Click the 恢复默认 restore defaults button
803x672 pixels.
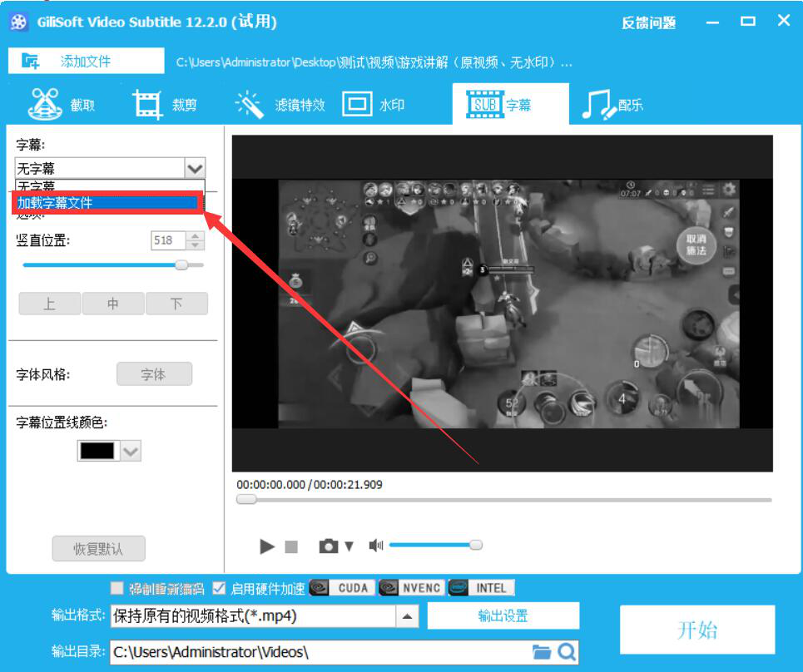click(99, 549)
